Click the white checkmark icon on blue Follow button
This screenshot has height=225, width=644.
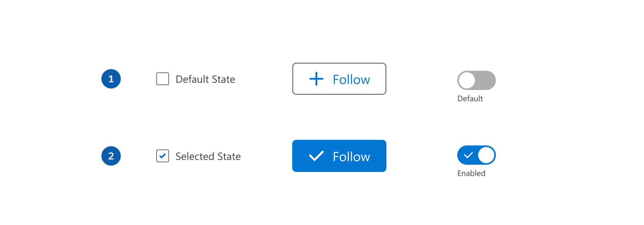click(x=316, y=156)
